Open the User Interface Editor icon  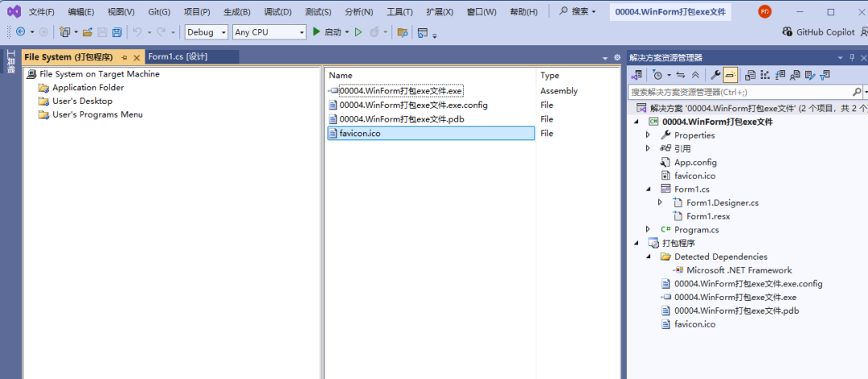(796, 75)
